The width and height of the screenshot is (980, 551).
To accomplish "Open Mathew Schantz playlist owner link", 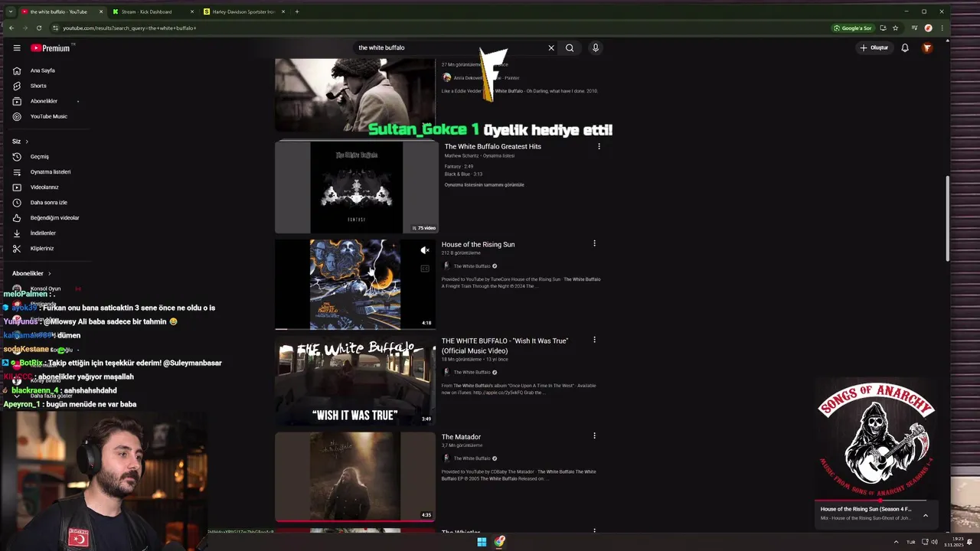I will [x=462, y=155].
